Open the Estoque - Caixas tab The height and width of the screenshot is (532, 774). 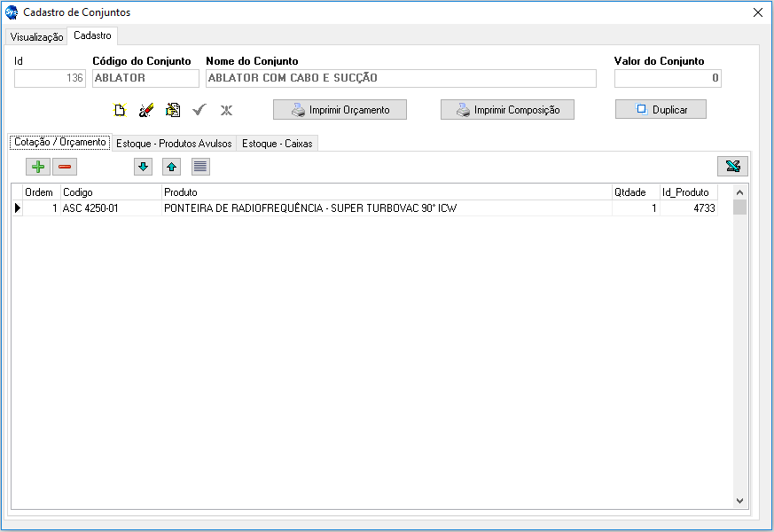278,144
